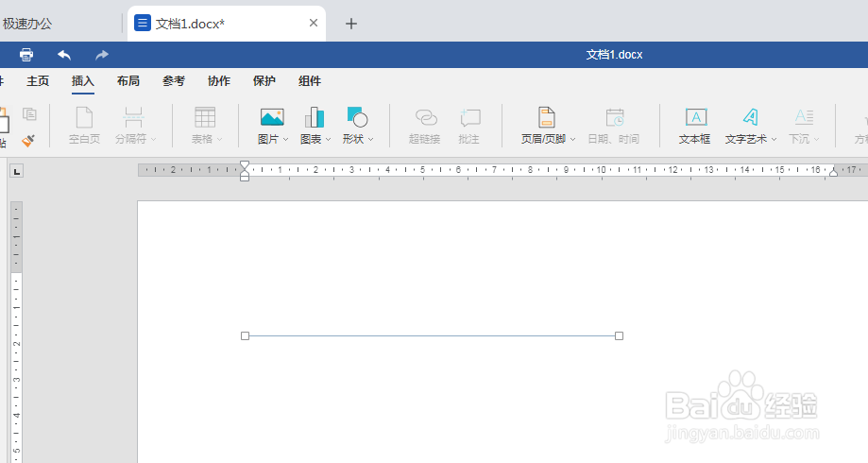Click the vertical ruler on the left

[17, 333]
